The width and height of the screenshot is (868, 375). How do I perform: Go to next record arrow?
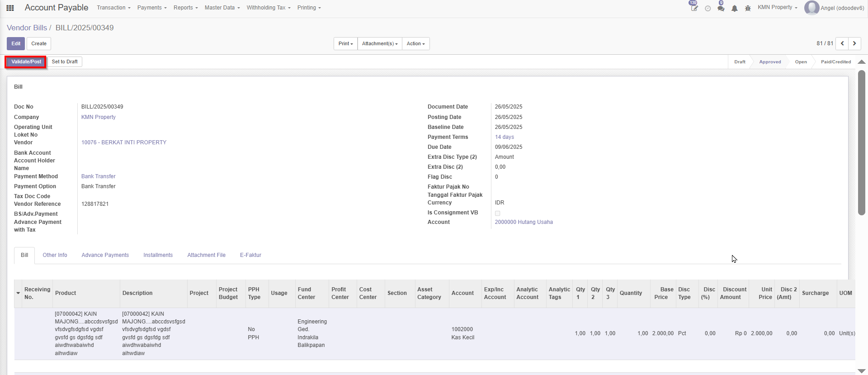854,43
